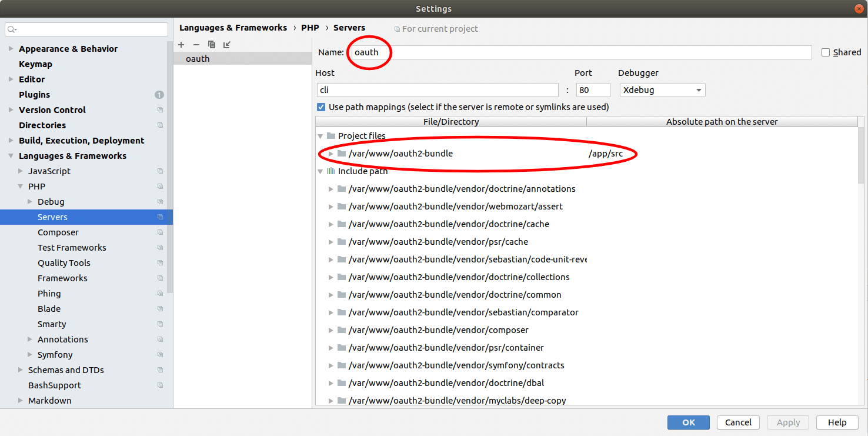Collapse the Project files tree node
This screenshot has width=868, height=436.
click(321, 136)
